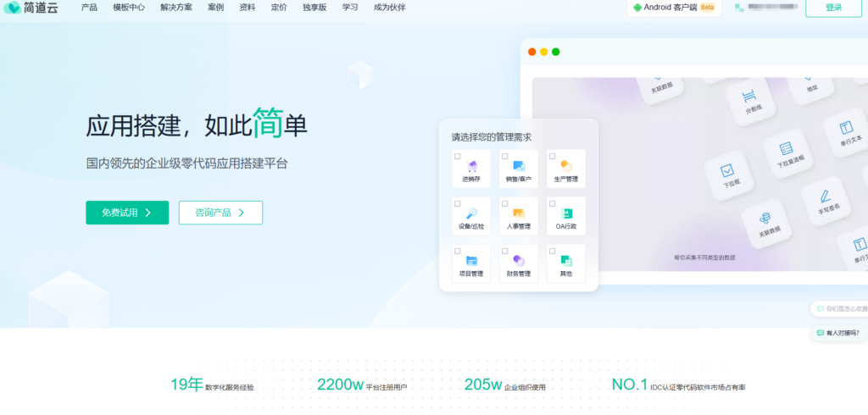Click the yellow dot in mock window

click(x=543, y=52)
